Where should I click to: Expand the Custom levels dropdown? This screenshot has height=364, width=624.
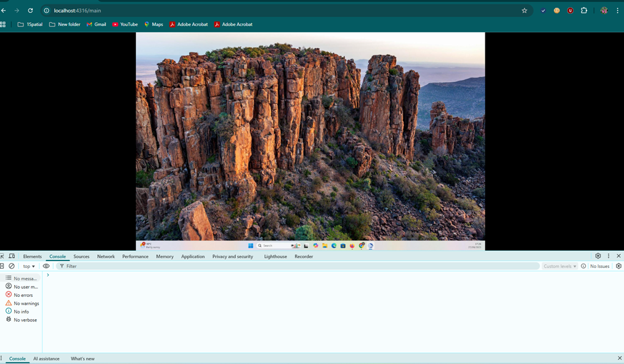pyautogui.click(x=559, y=266)
